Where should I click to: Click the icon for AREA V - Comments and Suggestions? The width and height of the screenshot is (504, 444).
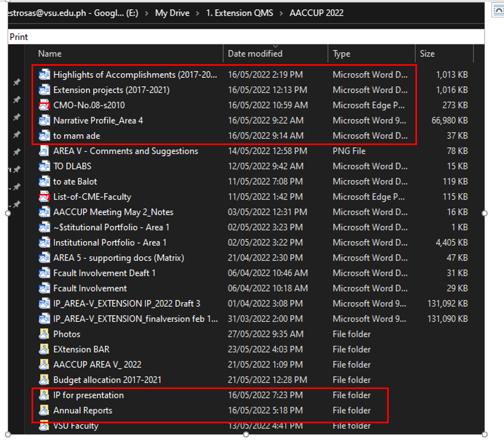[44, 151]
